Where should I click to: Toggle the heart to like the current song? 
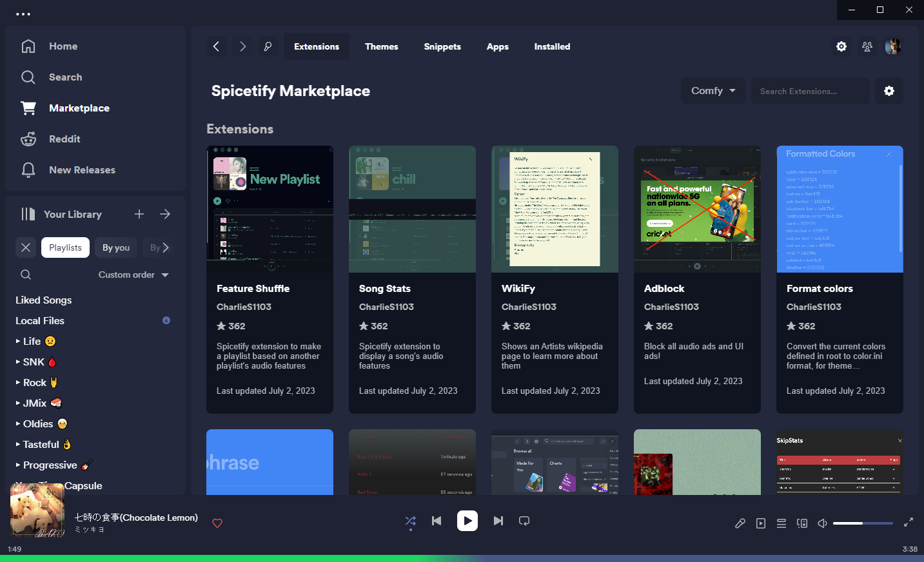point(217,523)
